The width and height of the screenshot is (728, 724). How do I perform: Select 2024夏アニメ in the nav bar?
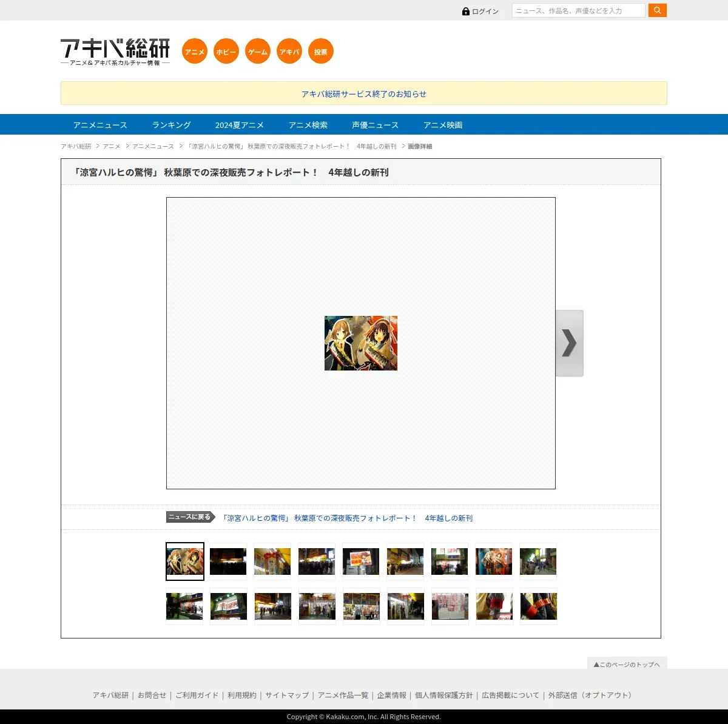click(x=240, y=125)
